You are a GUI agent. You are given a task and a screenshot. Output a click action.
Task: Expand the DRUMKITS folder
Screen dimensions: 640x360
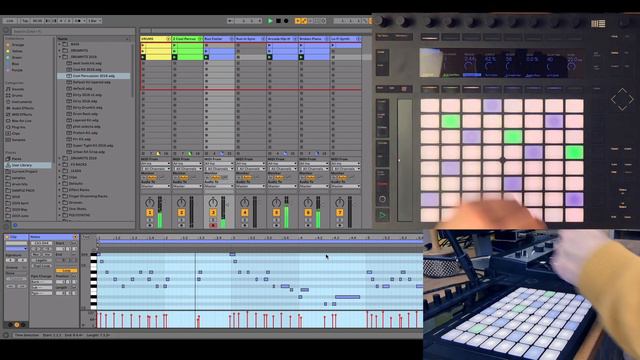pos(60,51)
